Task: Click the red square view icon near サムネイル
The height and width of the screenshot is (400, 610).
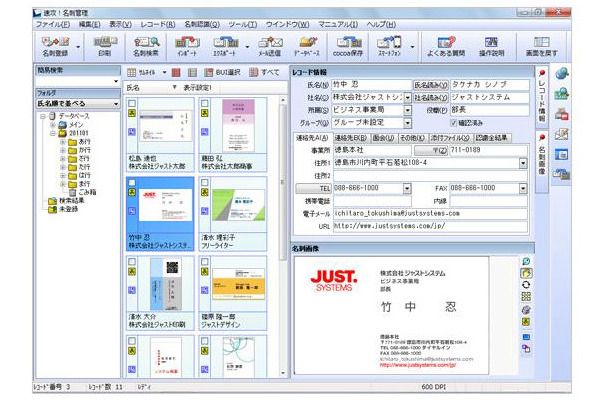Action: point(176,72)
